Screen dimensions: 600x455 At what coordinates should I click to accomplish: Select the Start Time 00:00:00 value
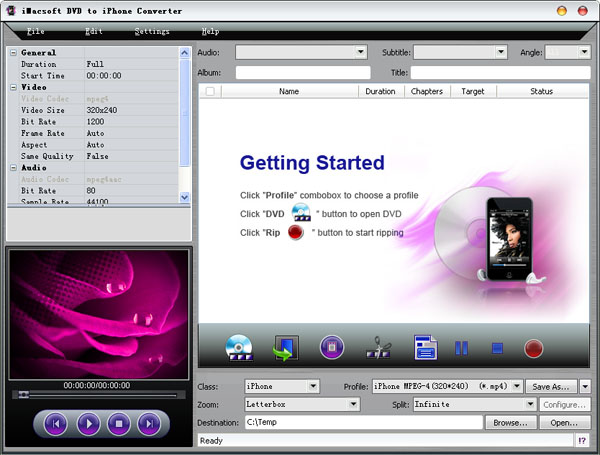(x=131, y=76)
